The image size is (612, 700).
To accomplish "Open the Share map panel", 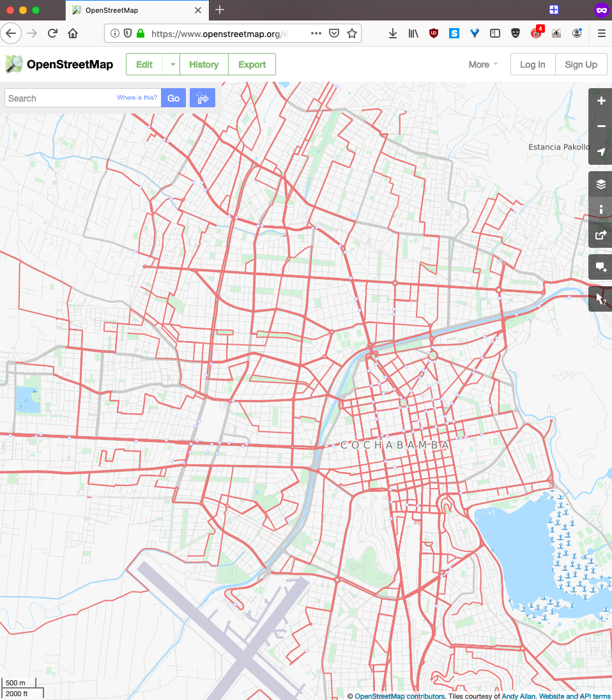I will [601, 235].
